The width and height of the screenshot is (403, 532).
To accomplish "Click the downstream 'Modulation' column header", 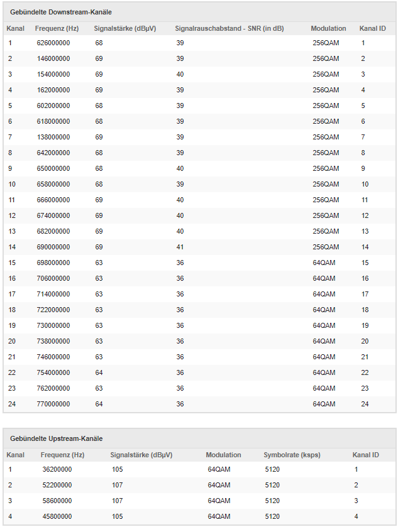I will 328,28.
